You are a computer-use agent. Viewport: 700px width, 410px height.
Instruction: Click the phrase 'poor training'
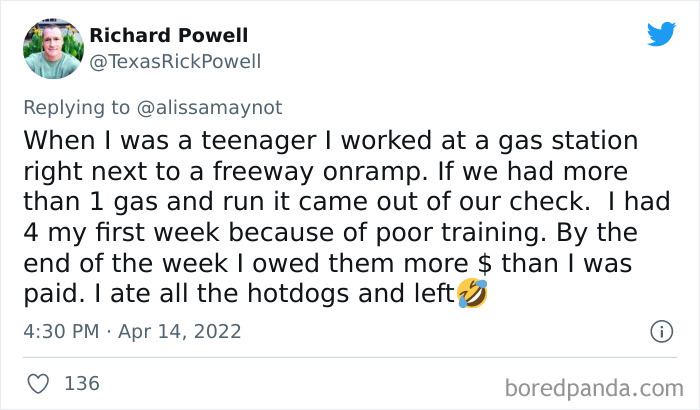tap(458, 233)
